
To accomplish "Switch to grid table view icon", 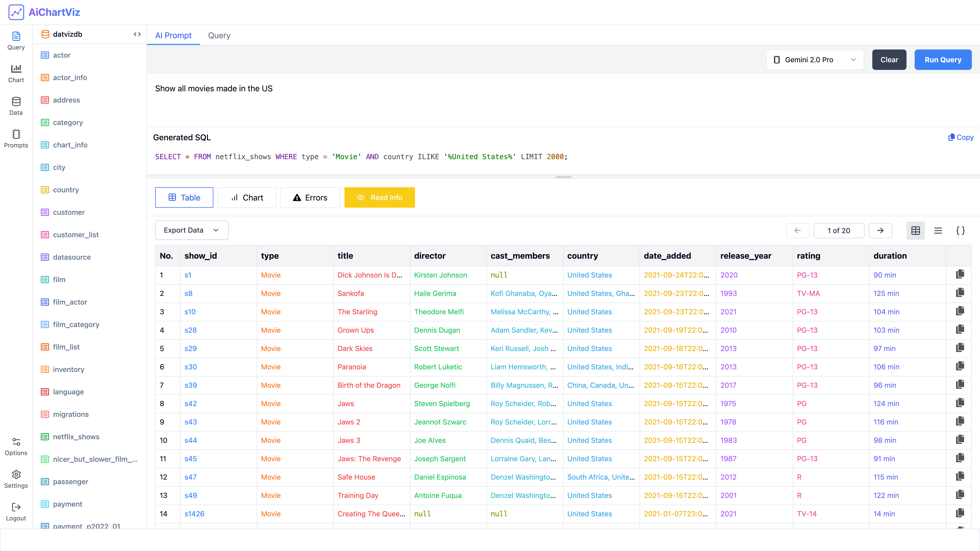I will coord(916,230).
